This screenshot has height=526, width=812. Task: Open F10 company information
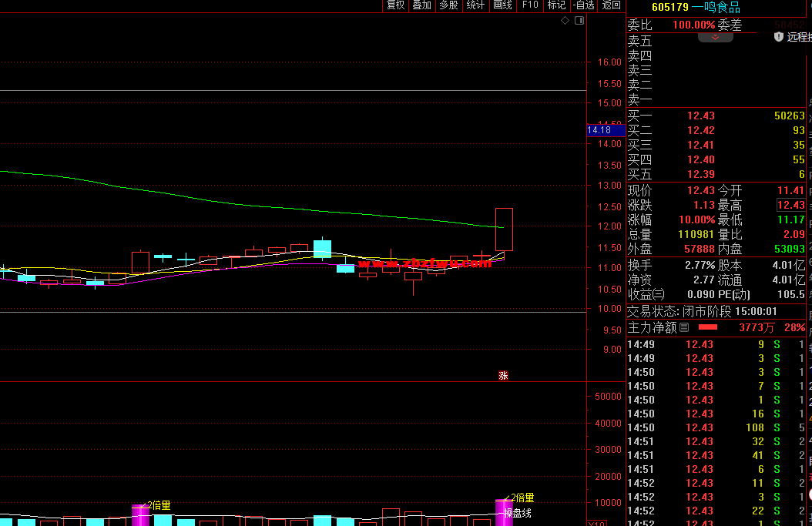click(x=530, y=5)
